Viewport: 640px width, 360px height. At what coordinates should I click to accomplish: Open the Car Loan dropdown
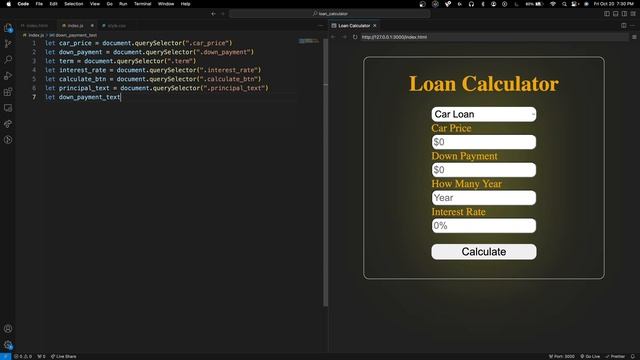point(484,114)
